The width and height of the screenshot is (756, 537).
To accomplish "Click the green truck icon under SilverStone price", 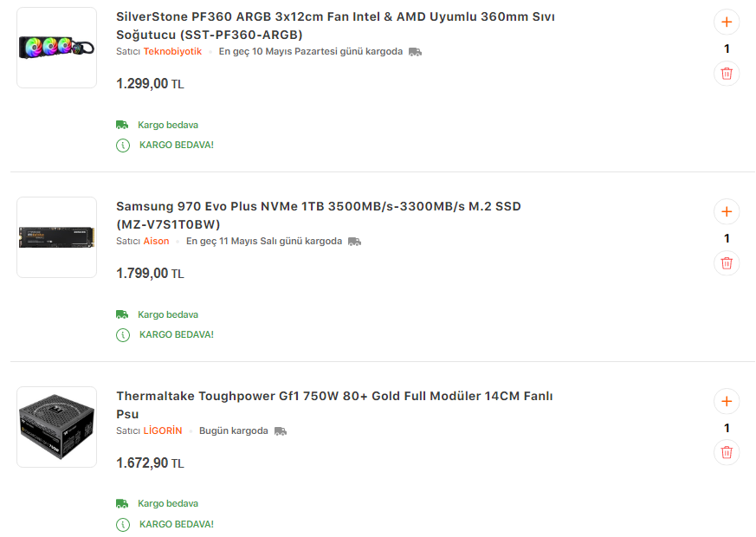I will tap(122, 125).
